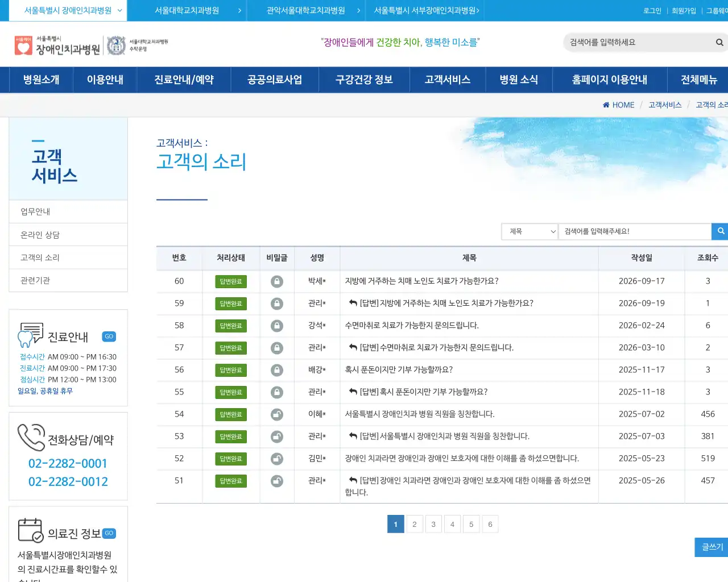Click phone number 02-2282-0001
Screen dimensions: 728x582
click(x=68, y=463)
